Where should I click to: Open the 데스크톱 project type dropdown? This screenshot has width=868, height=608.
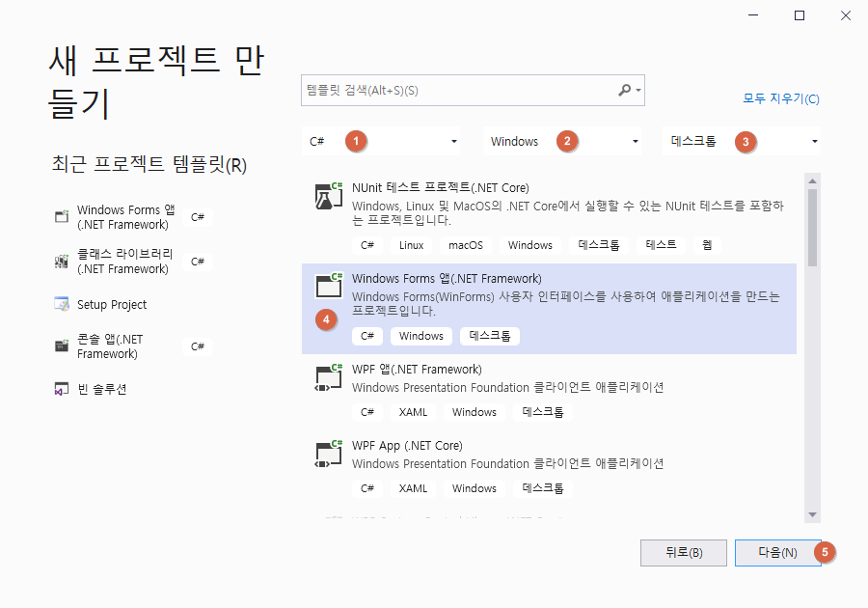coord(742,141)
